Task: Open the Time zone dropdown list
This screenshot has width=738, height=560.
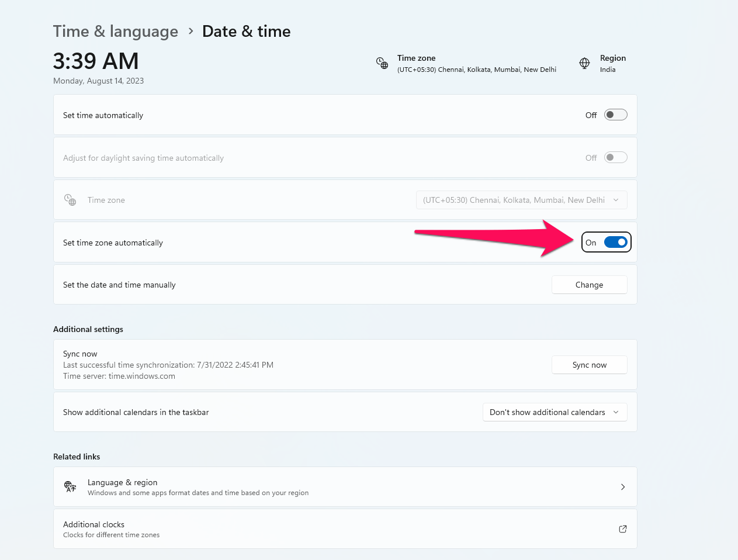Action: (x=521, y=200)
